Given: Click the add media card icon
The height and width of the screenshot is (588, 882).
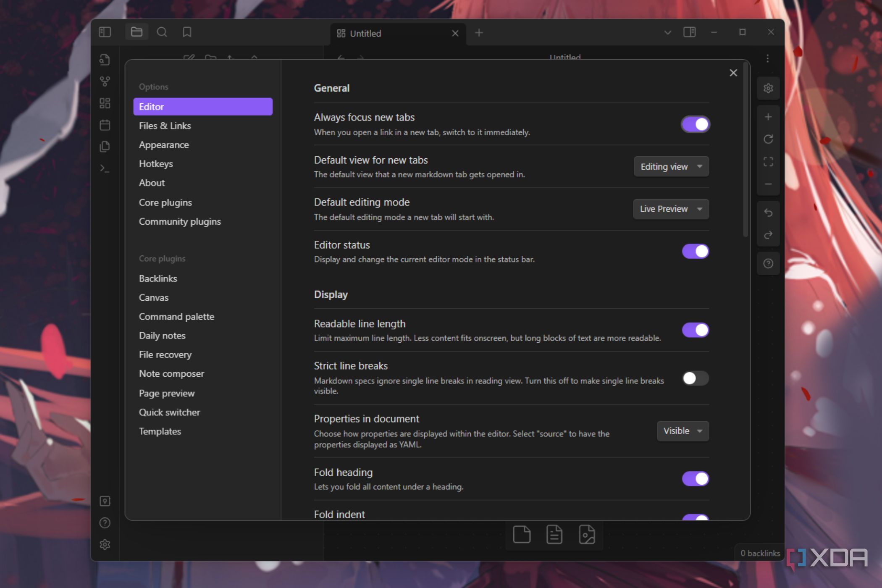Looking at the screenshot, I should point(587,535).
